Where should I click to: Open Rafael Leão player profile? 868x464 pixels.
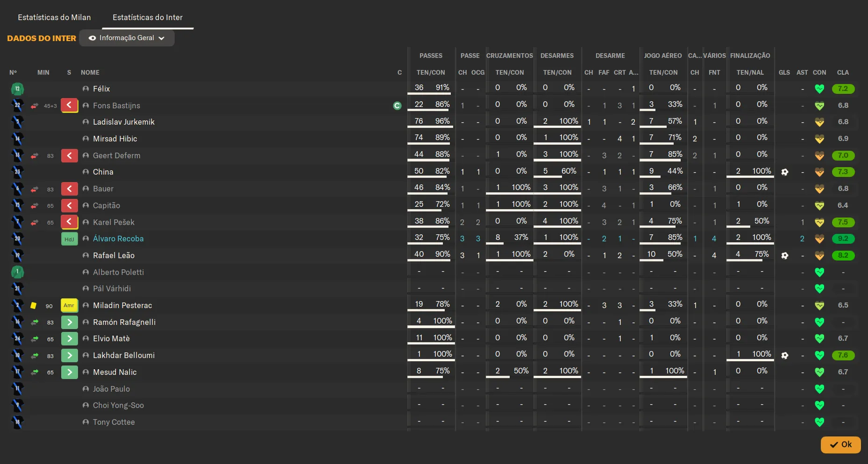[x=114, y=255]
